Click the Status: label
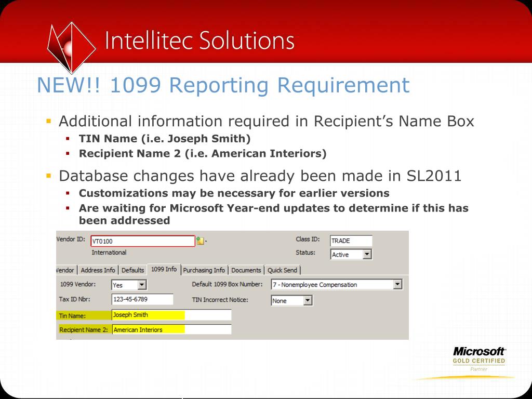 [x=305, y=252]
